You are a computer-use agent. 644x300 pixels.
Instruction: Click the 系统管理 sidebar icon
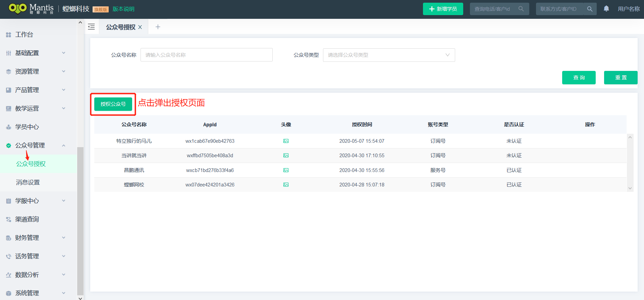click(9, 293)
